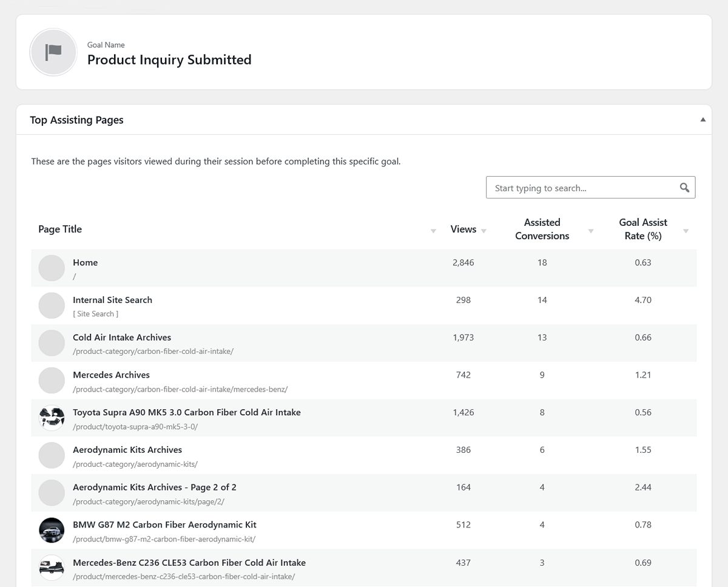The image size is (728, 587).
Task: Sort by Views column arrow
Action: (484, 231)
